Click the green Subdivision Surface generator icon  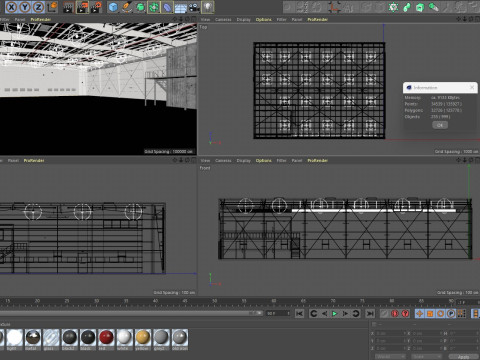point(140,7)
